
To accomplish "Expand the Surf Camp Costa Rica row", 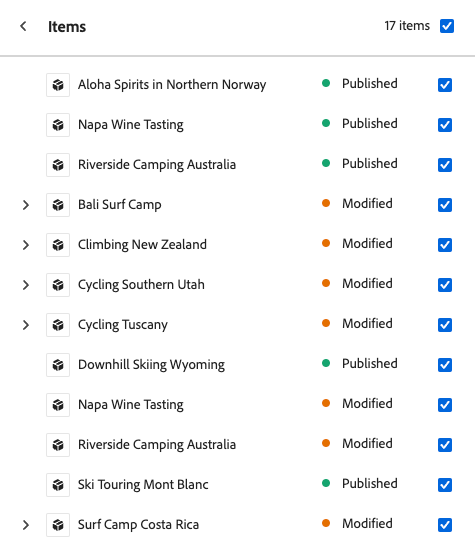I will point(26,525).
